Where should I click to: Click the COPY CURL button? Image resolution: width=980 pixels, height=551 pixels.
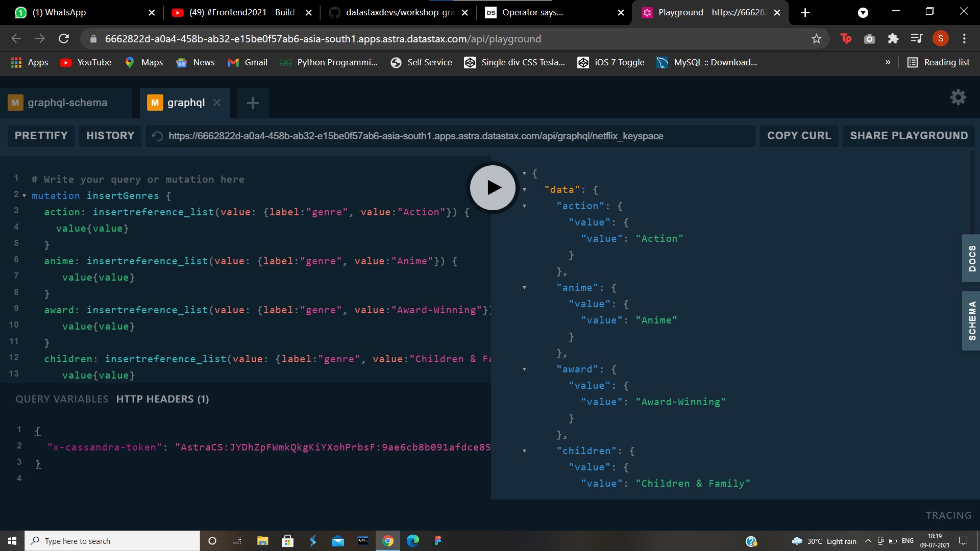click(799, 136)
